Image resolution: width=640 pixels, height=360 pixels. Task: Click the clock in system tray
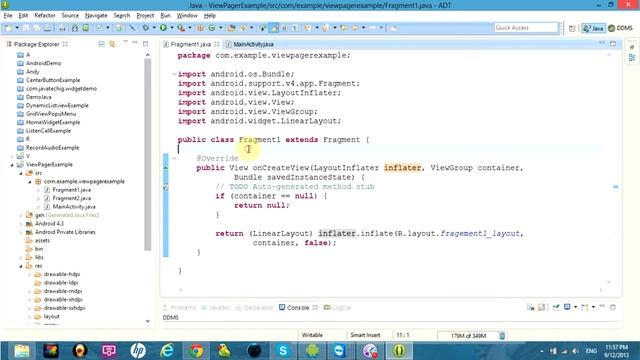[616, 351]
